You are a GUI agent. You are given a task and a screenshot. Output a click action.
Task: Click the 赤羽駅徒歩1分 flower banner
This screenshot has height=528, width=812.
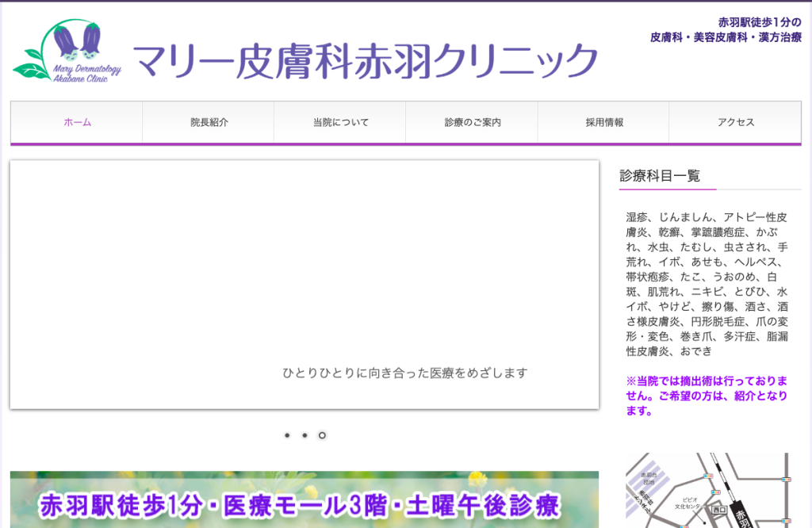point(304,499)
